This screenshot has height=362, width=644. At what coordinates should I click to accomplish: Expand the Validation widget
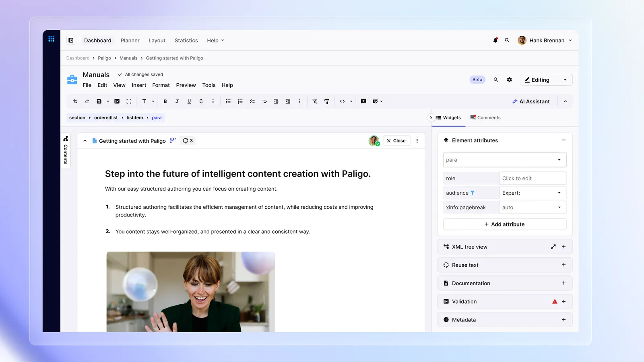pos(564,301)
